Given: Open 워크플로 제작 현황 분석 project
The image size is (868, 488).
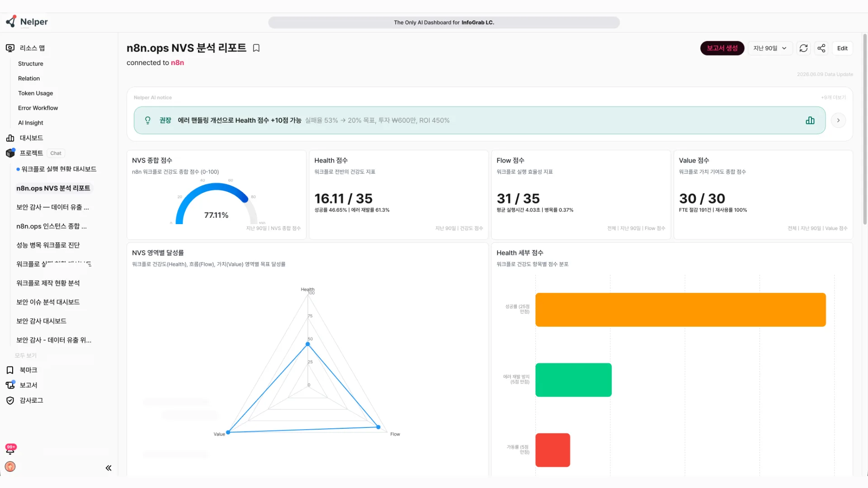Looking at the screenshot, I should [48, 283].
